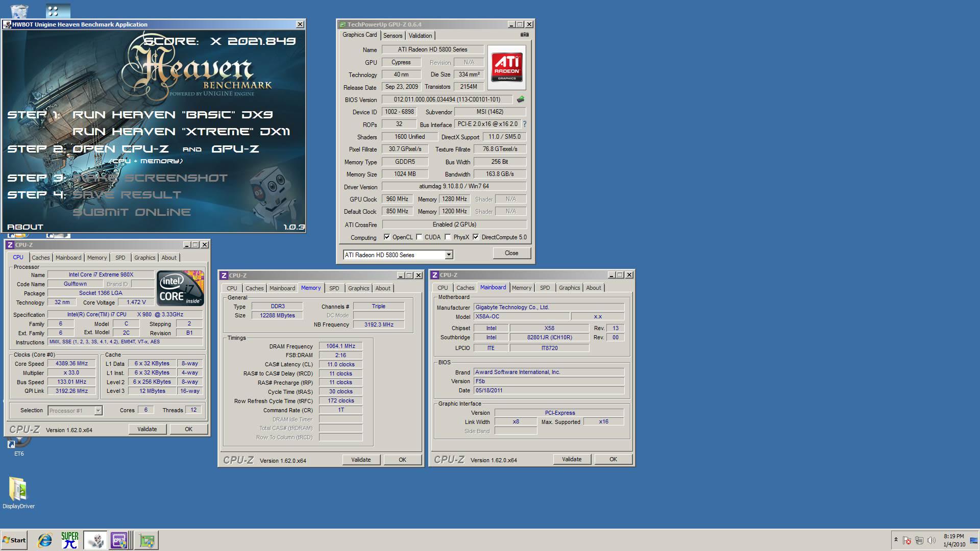Click Run Heaven "Xtreme" DX11

[x=181, y=132]
